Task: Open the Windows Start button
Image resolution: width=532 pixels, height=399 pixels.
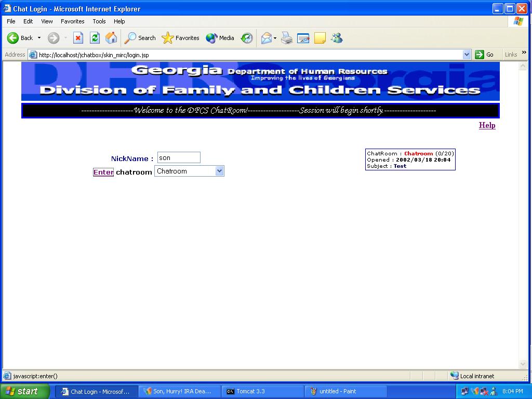Action: [24, 391]
